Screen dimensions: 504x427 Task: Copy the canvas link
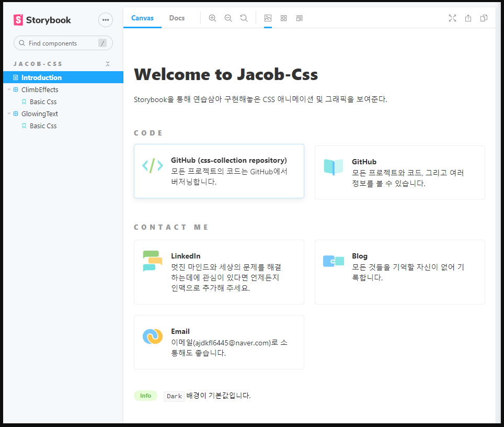click(484, 18)
